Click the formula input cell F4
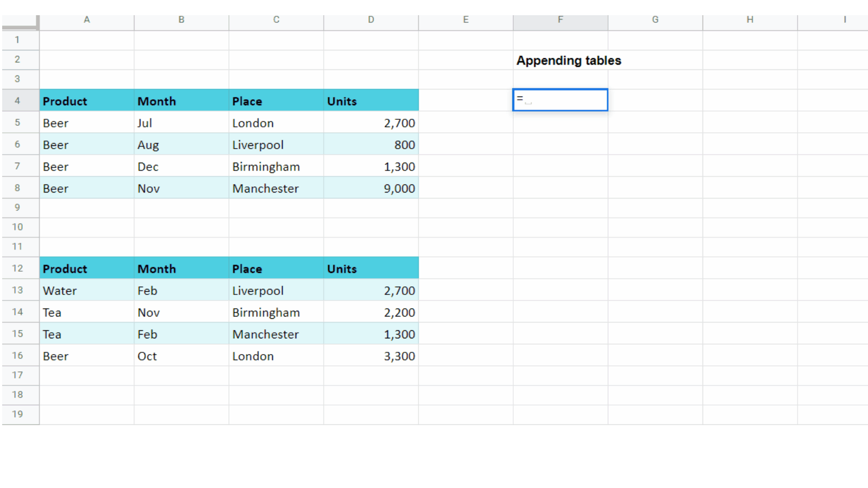 click(x=560, y=100)
